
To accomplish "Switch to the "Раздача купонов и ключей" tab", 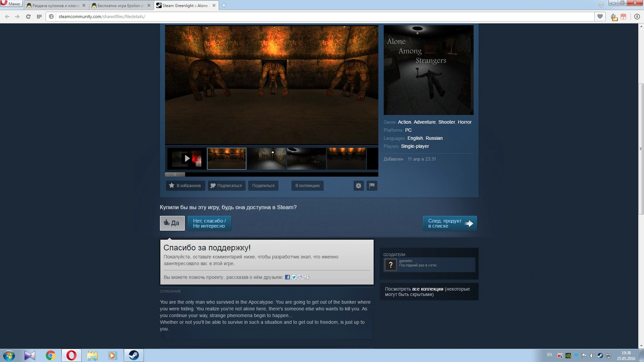I will click(x=56, y=5).
